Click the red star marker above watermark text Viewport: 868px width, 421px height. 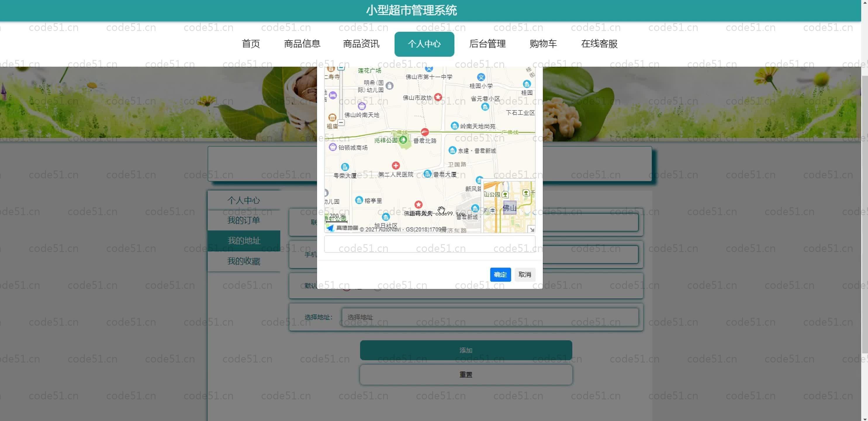418,205
